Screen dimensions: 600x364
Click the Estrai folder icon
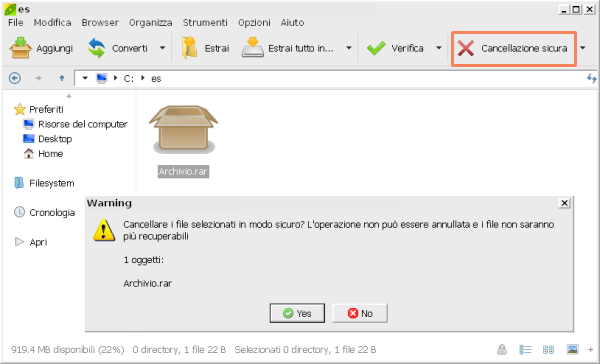tap(189, 48)
